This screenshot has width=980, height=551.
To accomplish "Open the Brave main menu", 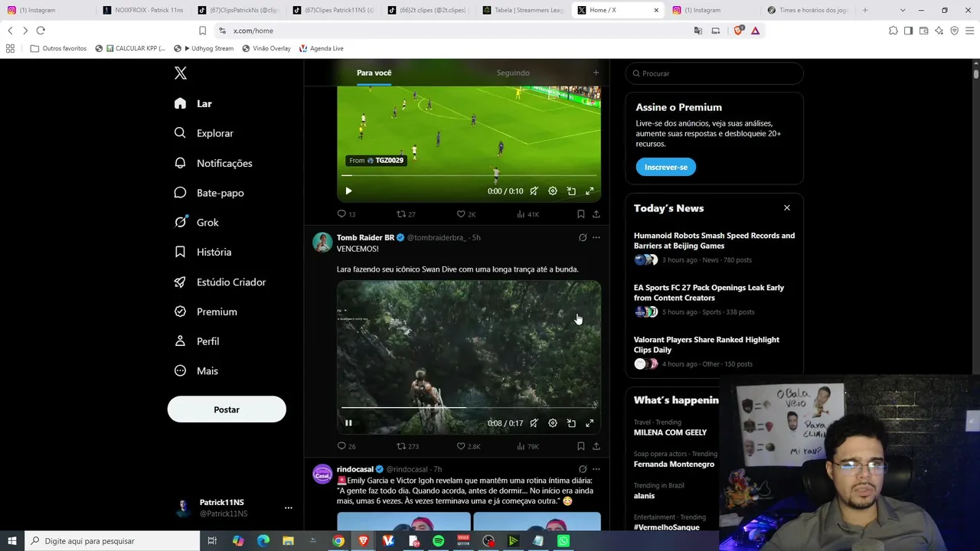I will pyautogui.click(x=969, y=31).
